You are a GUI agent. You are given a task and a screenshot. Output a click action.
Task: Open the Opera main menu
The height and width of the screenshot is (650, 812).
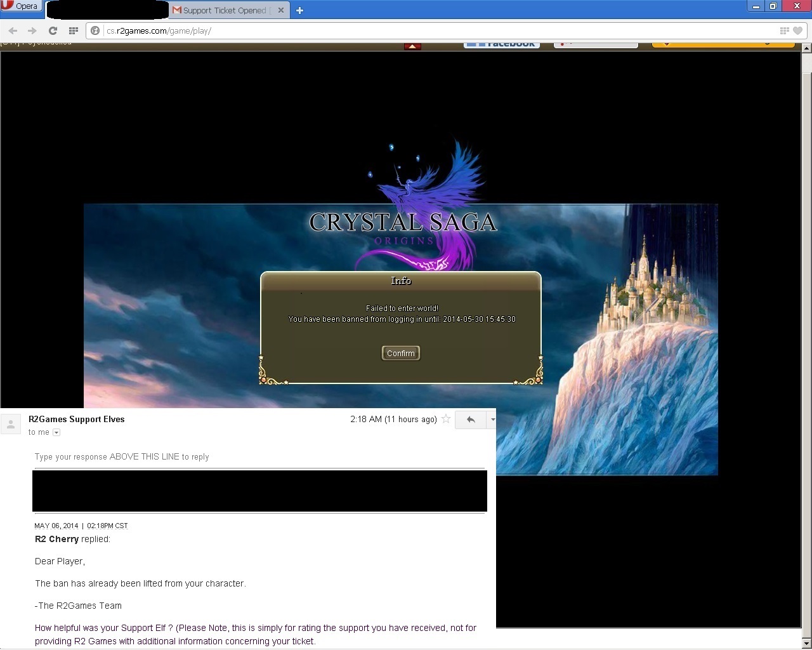pos(20,6)
